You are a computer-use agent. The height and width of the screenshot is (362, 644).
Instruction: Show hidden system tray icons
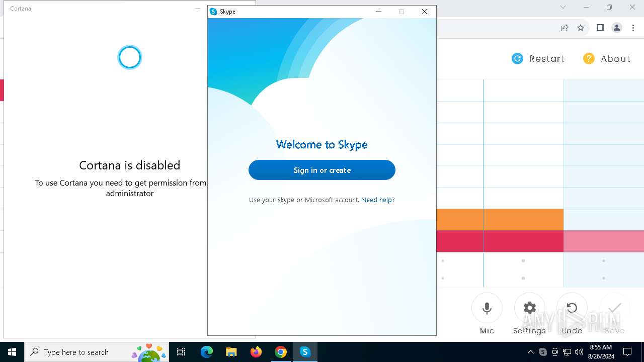tap(531, 352)
